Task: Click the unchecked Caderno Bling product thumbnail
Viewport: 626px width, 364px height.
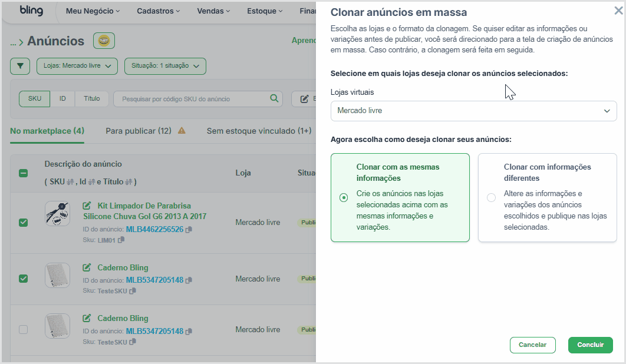Action: 58,326
